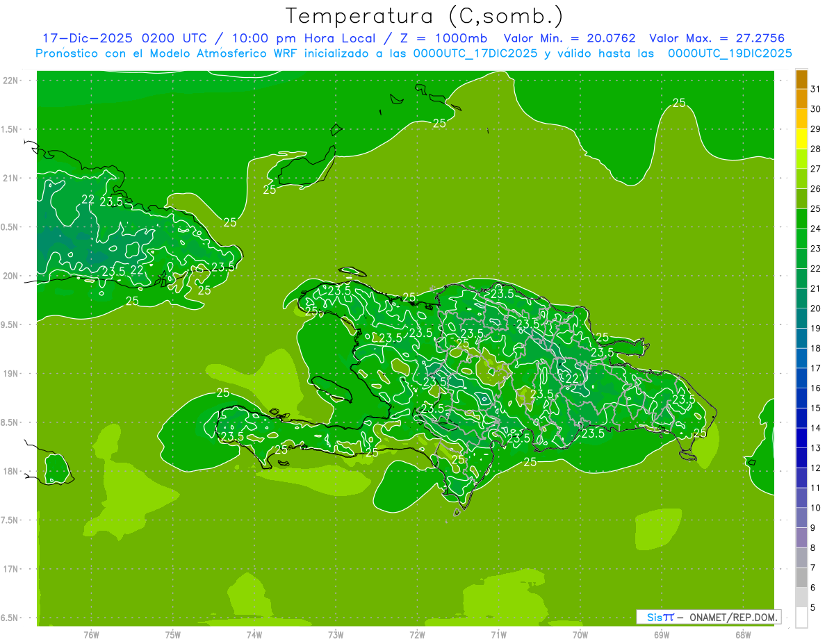
Task: Click the blue 'Sis' logo text
Action: click(x=655, y=617)
